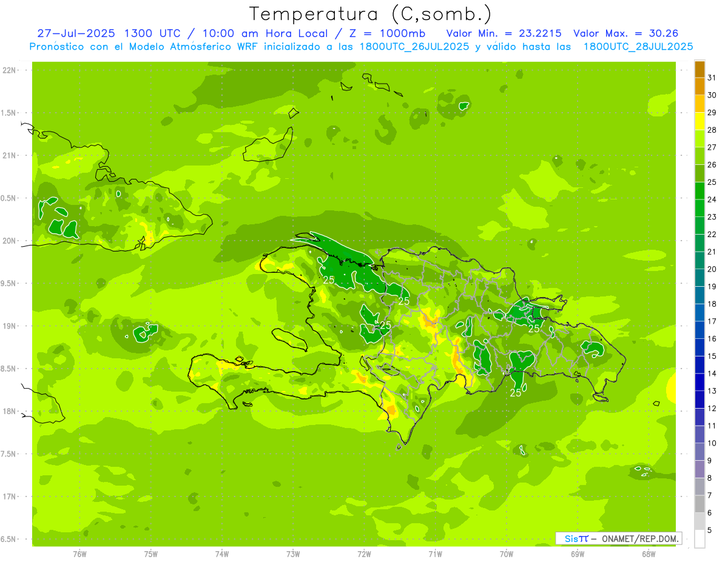Click the 71W longitude label

pyautogui.click(x=435, y=554)
